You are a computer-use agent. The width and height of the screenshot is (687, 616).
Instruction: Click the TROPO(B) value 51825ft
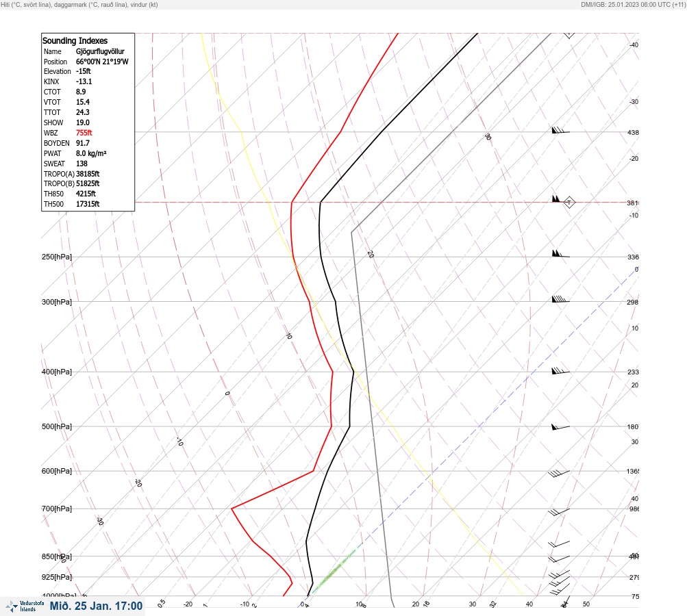click(88, 183)
